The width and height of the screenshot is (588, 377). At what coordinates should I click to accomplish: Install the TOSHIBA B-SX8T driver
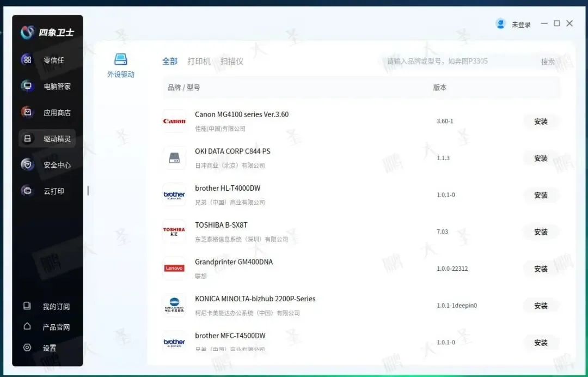click(x=541, y=232)
